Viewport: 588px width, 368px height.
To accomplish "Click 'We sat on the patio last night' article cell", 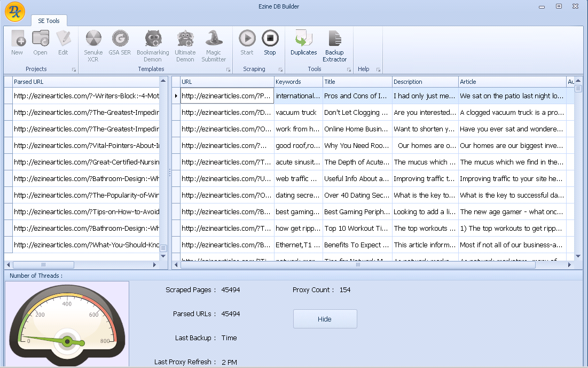I will pos(512,96).
